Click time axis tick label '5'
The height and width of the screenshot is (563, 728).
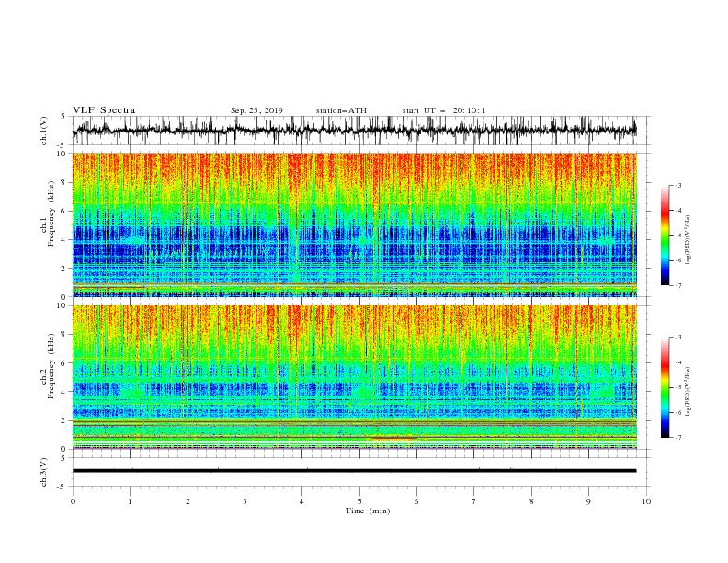(359, 501)
